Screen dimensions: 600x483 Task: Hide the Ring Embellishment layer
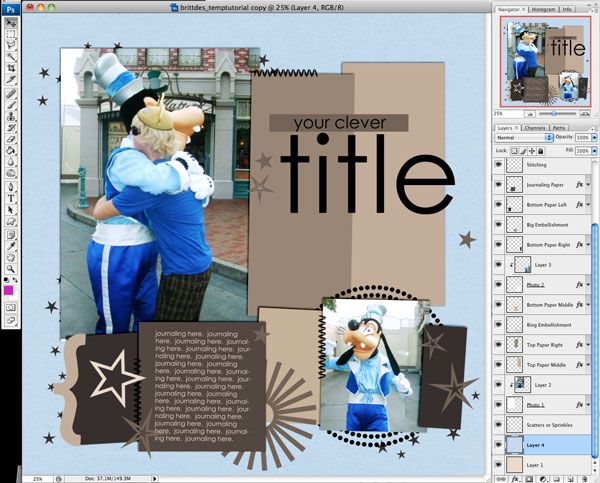pos(498,325)
